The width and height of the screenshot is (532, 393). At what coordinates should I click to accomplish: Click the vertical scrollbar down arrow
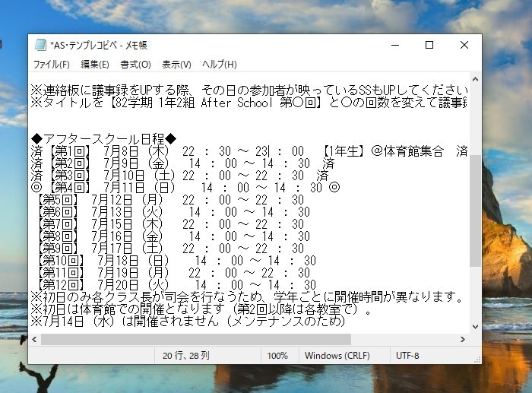tap(475, 327)
